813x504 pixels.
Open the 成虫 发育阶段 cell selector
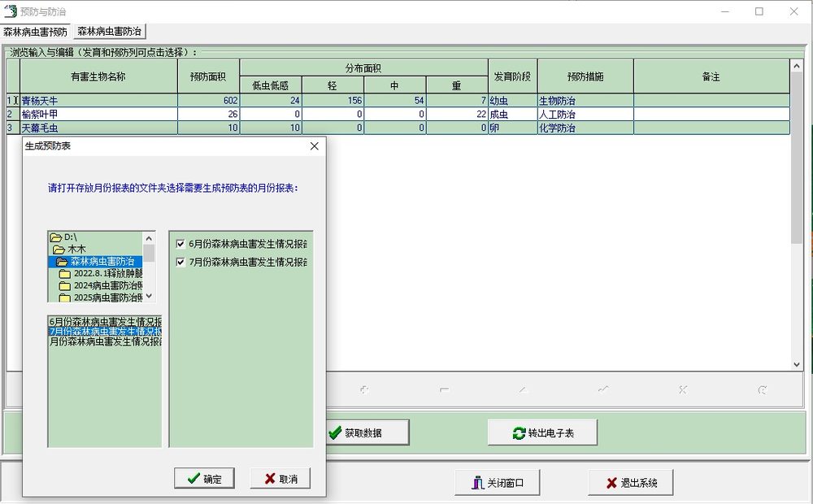click(x=513, y=114)
